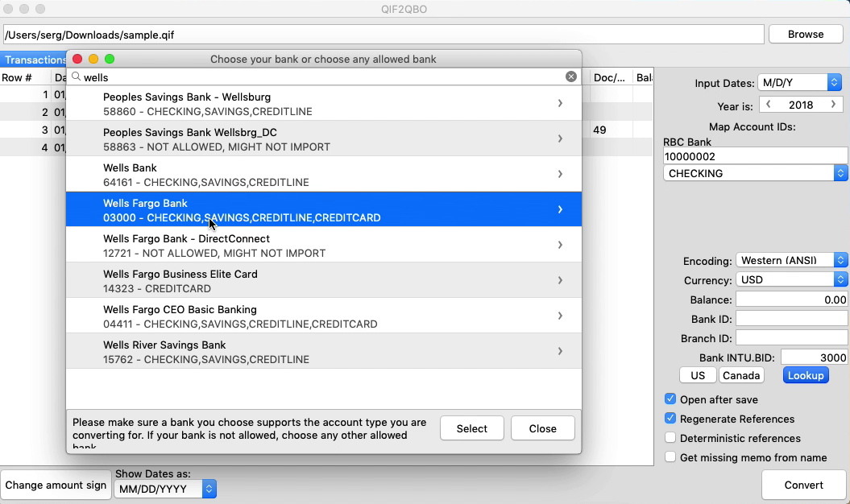The width and height of the screenshot is (850, 504).
Task: Click Browse to choose a QIF file
Action: 806,34
